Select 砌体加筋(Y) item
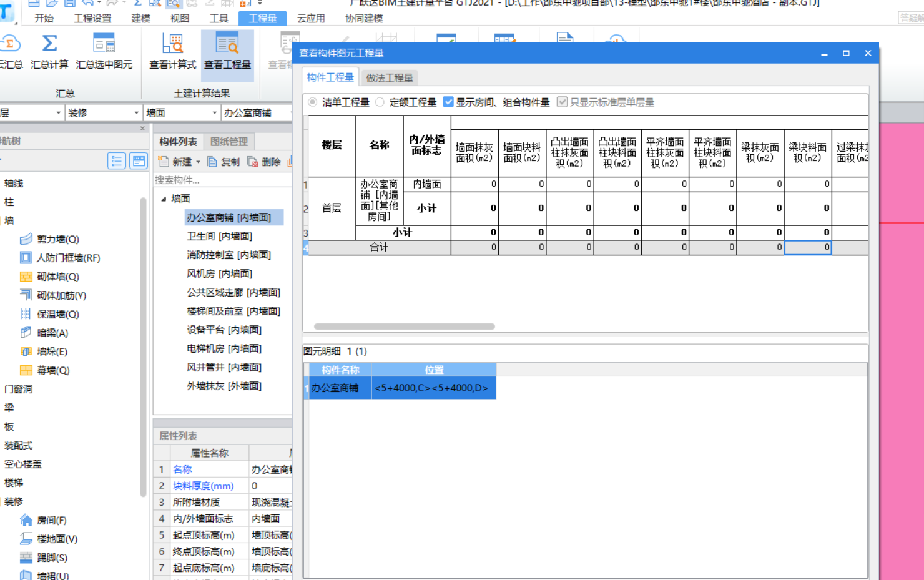Screen dimensions: 924x580 (x=53, y=295)
